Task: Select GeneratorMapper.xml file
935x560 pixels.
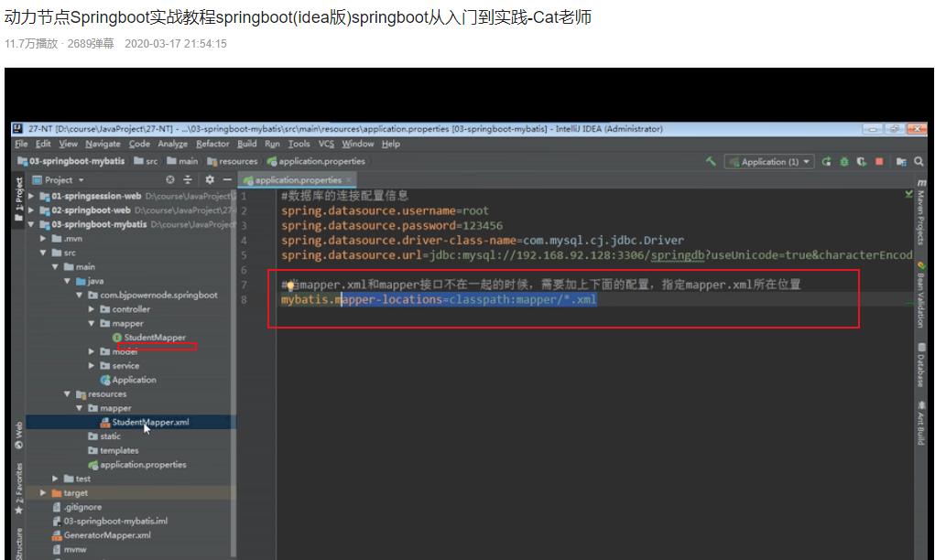Action: [x=102, y=535]
